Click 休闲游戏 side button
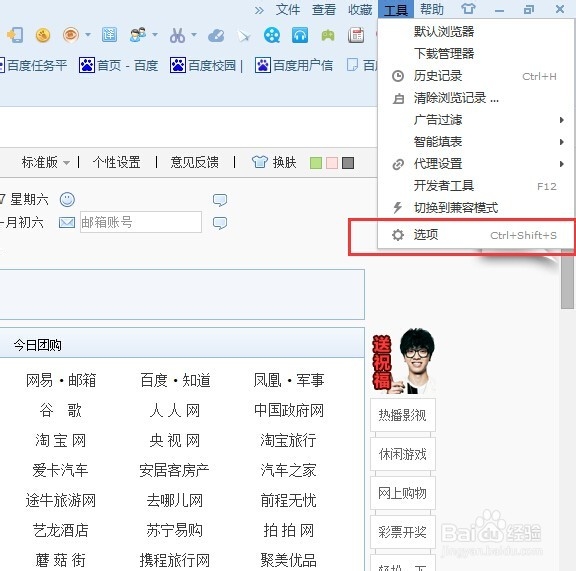This screenshot has height=571, width=576. [403, 454]
